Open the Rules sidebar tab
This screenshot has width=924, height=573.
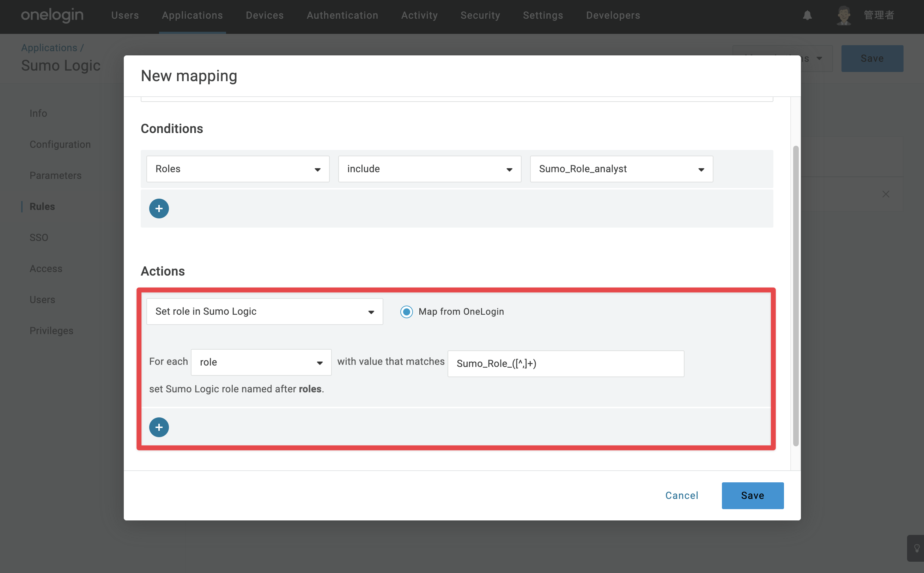tap(42, 206)
